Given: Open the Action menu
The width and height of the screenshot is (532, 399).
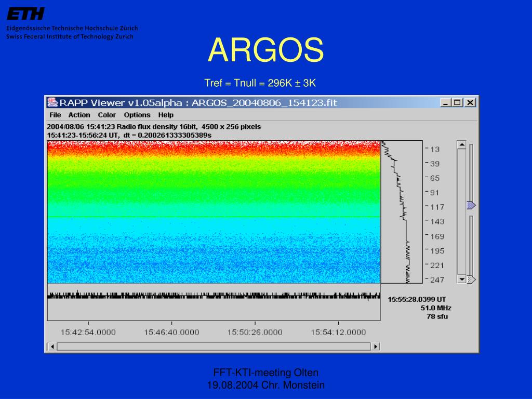Looking at the screenshot, I should (79, 115).
